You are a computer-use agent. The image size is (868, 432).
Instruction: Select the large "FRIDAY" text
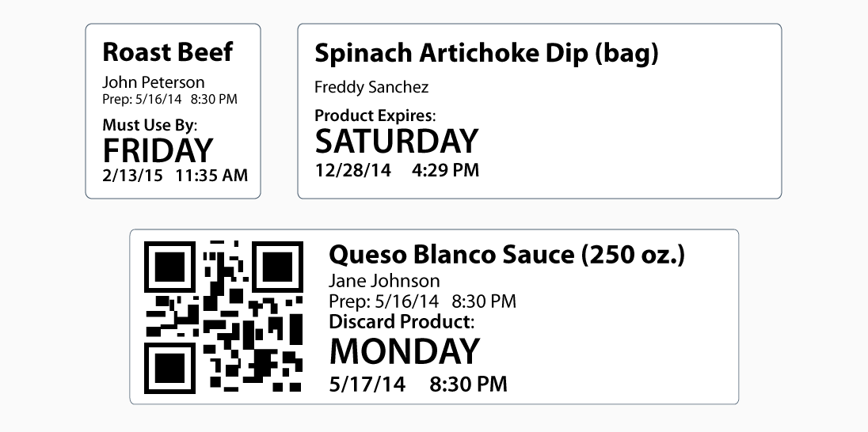pos(158,150)
